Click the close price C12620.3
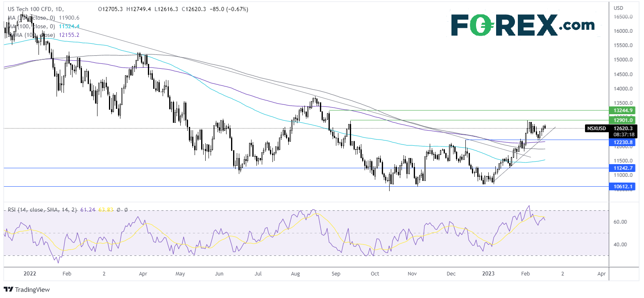644x298 pixels. tap(194, 9)
